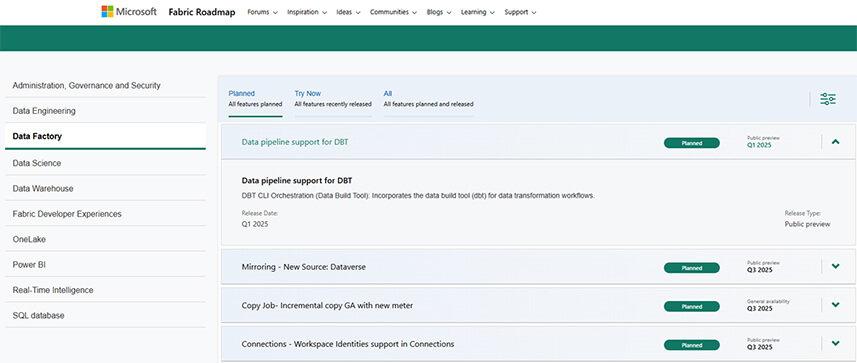
Task: Click Release Date Q1 2025 value
Action: tap(255, 224)
